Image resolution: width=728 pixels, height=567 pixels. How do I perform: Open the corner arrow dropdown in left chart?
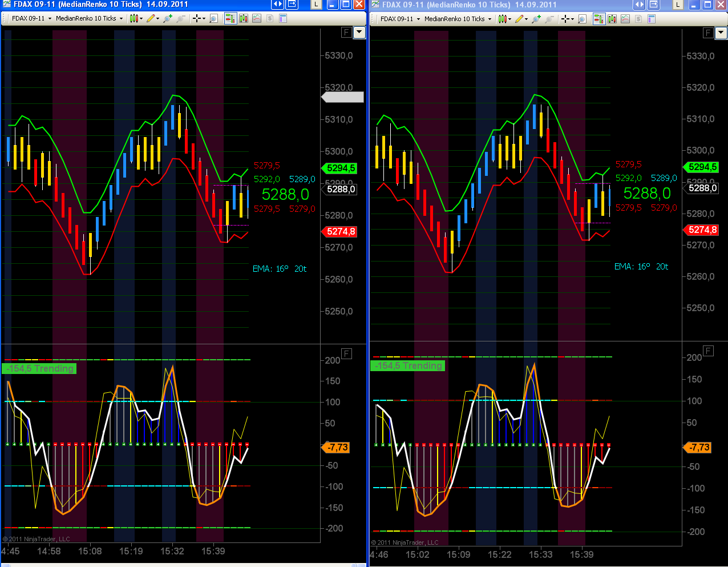pyautogui.click(x=359, y=33)
